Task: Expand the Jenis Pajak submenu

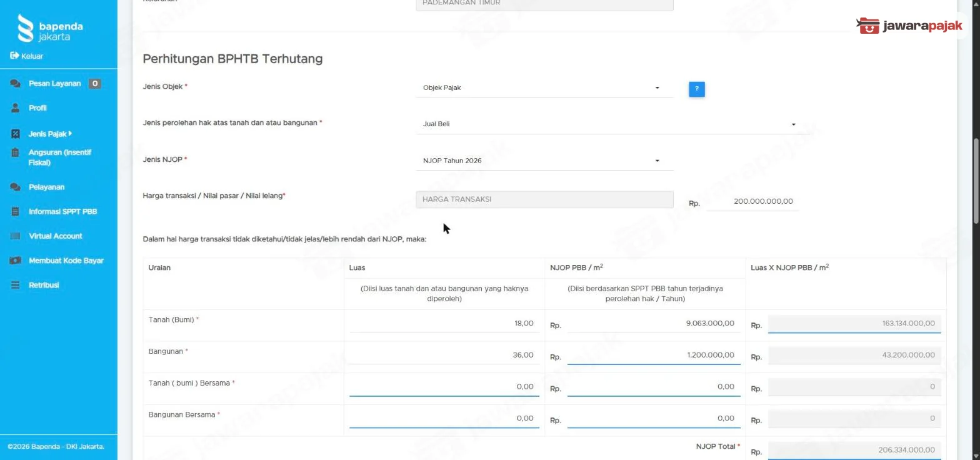Action: 50,134
